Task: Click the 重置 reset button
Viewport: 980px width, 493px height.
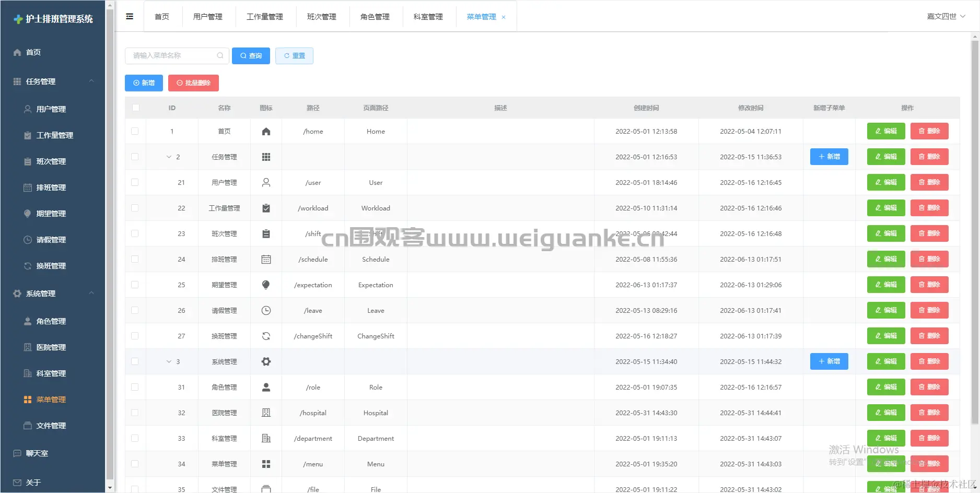Action: 294,56
